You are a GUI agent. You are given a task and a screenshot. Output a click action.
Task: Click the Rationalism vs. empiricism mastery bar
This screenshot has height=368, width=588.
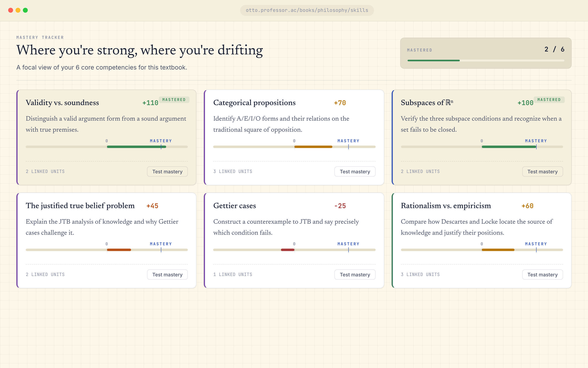[482, 250]
